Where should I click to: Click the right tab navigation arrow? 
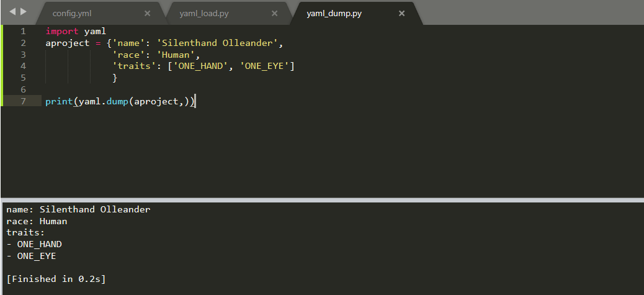tap(24, 12)
